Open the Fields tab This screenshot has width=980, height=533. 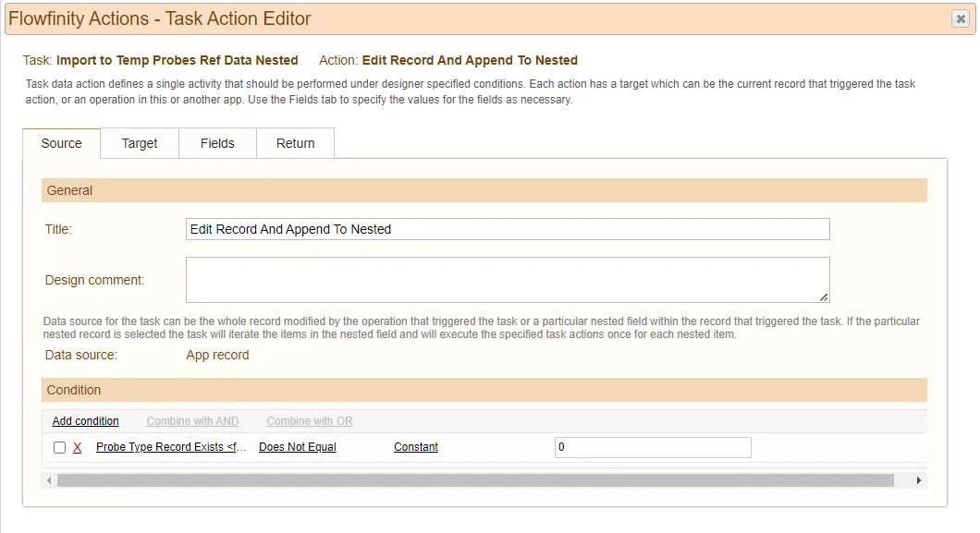click(217, 143)
